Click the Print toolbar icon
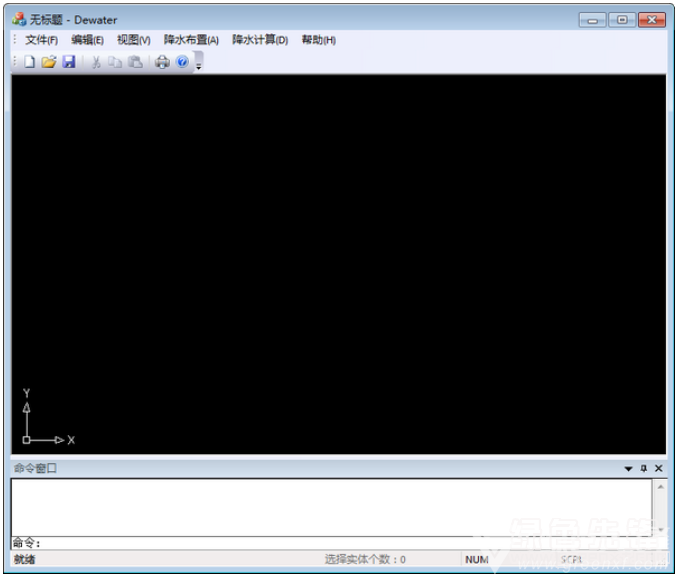Viewport: 679px width, 578px height. [162, 62]
